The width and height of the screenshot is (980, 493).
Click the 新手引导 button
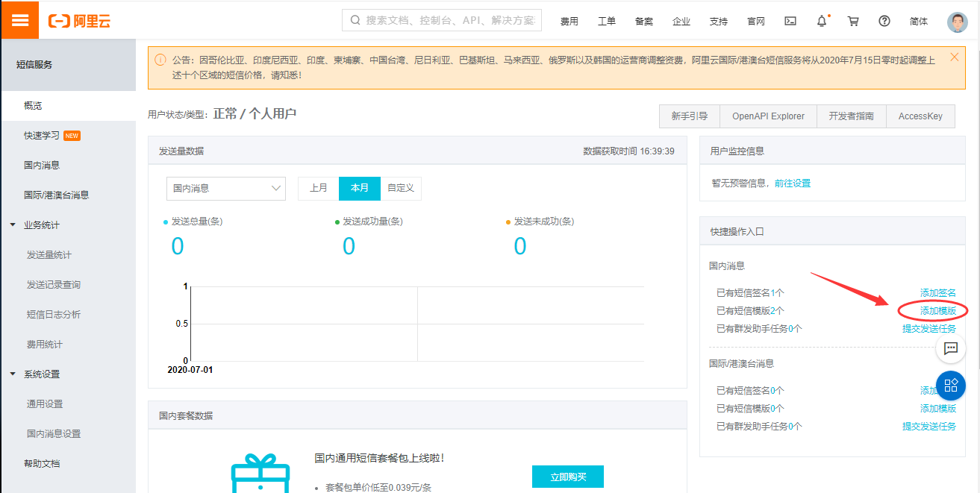[690, 116]
